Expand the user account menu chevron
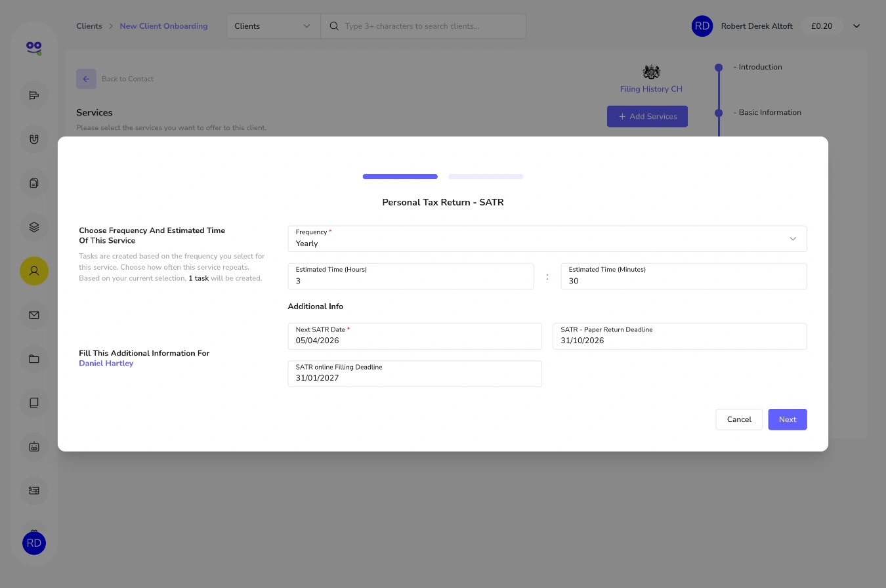This screenshot has height=588, width=886. coord(856,26)
